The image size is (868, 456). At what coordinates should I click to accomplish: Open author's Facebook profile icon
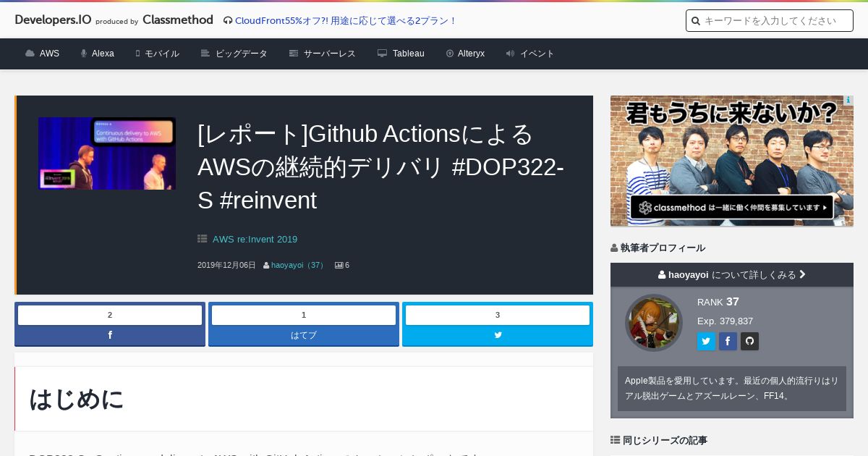(728, 342)
